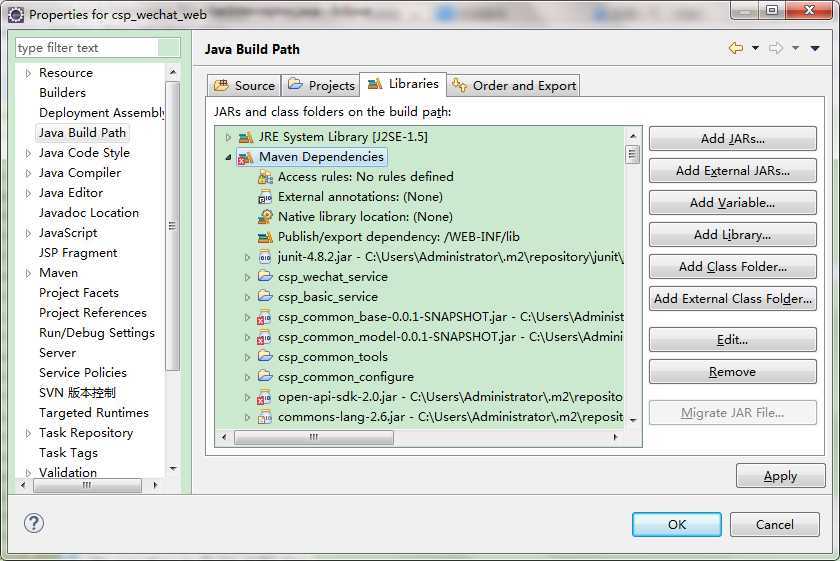Click the Eclipse icon in title bar
The width and height of the screenshot is (840, 561).
tap(16, 15)
